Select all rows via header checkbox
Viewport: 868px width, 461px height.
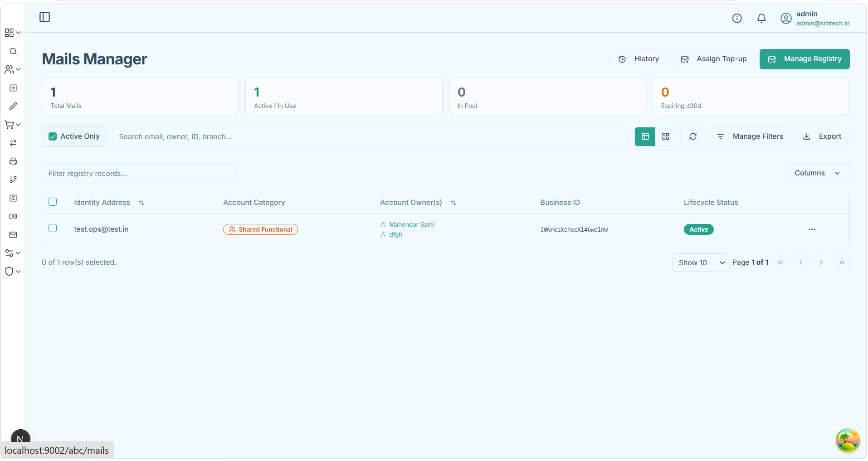tap(53, 202)
